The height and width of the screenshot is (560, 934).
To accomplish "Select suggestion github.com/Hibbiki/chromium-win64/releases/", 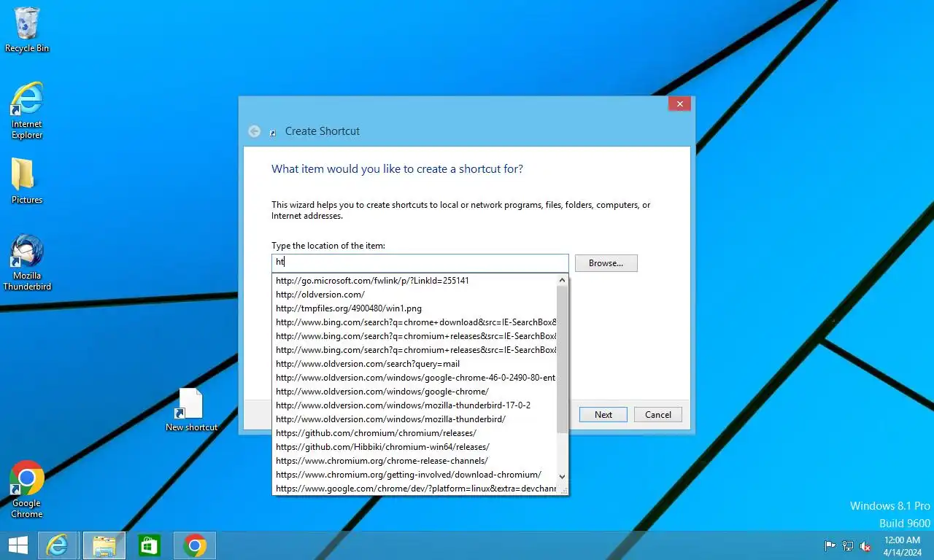I will pyautogui.click(x=414, y=447).
